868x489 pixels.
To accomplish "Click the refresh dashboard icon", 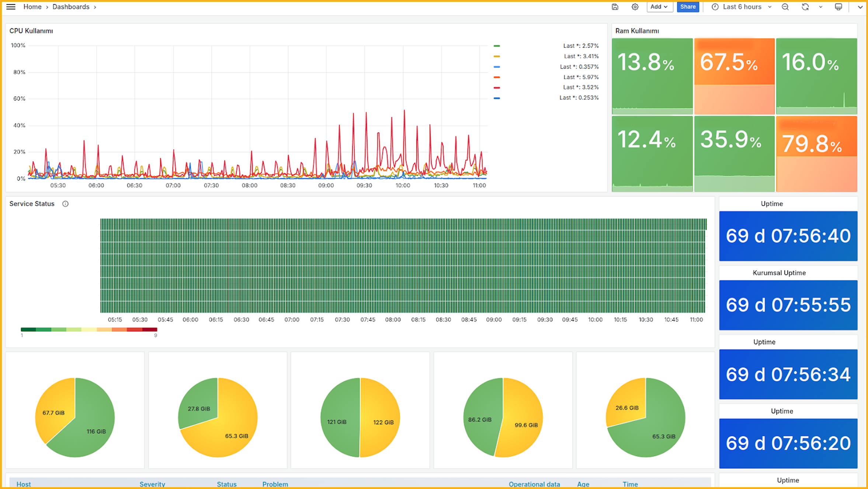I will (805, 7).
